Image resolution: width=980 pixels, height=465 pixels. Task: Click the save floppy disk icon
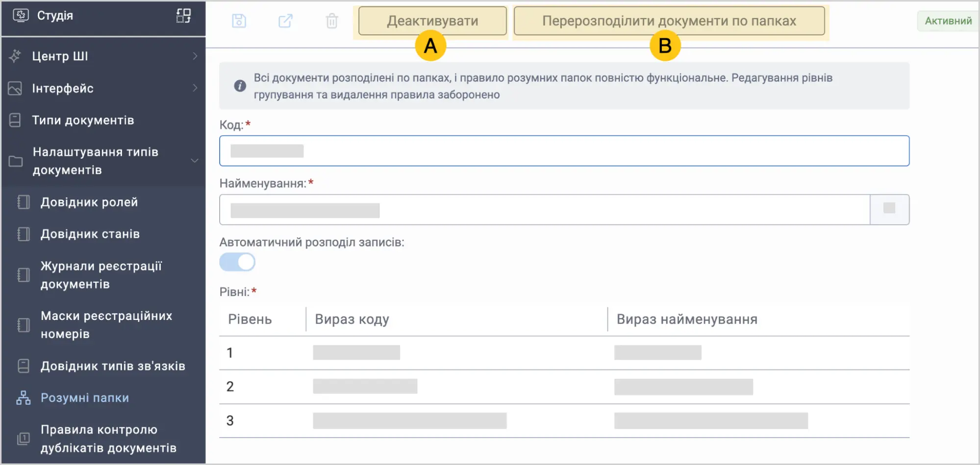tap(239, 21)
